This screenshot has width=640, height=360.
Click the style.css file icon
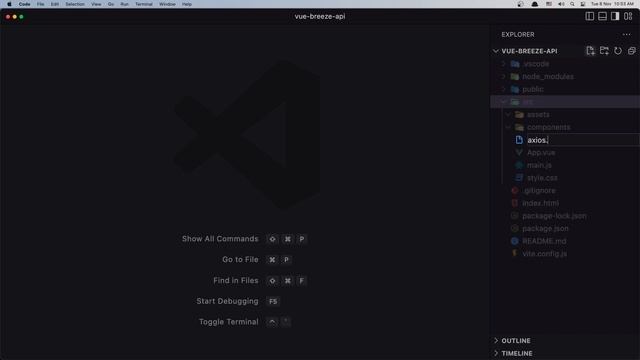519,178
